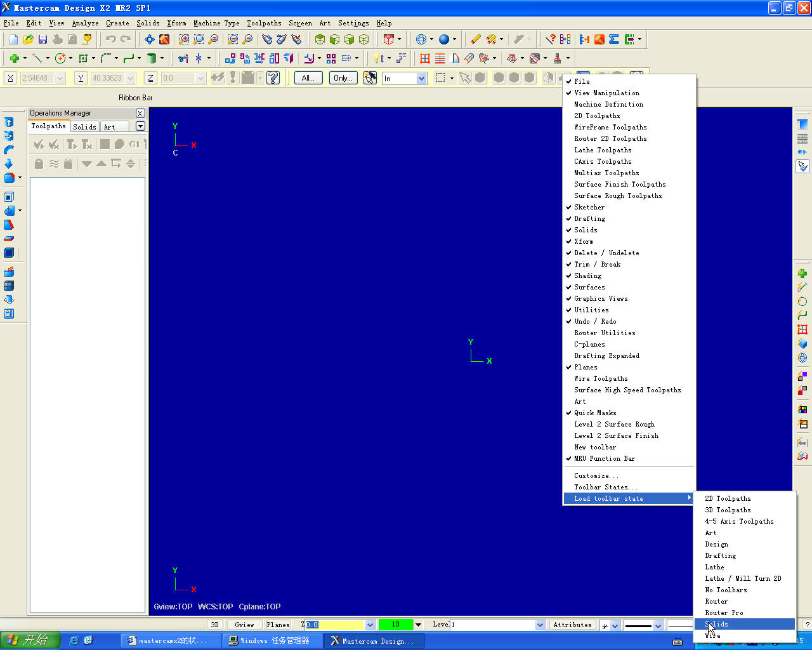812x650 pixels.
Task: Uncheck the Quick Masks toolbar entry
Action: tap(629, 413)
